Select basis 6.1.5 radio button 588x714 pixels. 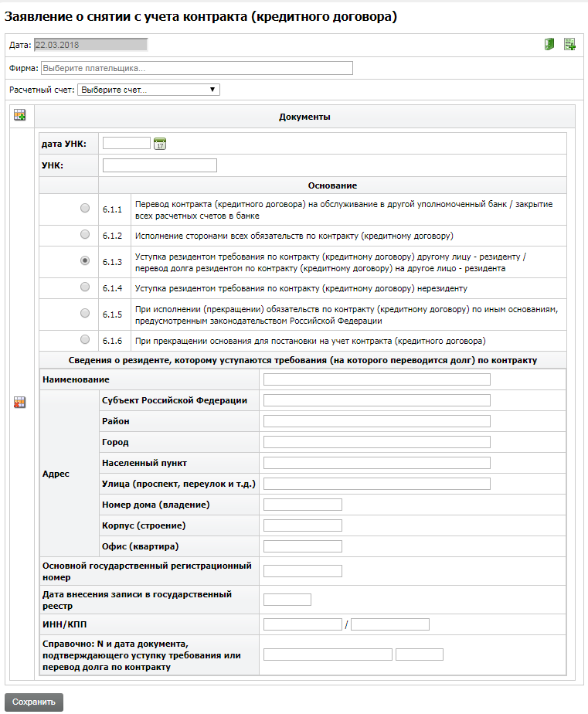[85, 313]
